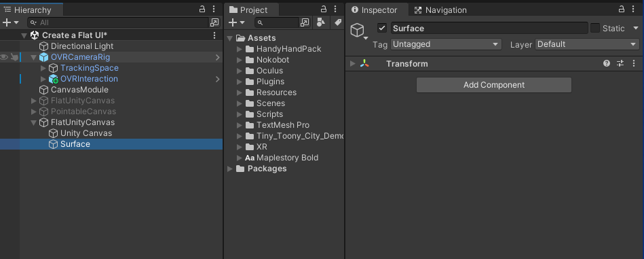Toggle picking for OVRCameraRig

coord(14,57)
